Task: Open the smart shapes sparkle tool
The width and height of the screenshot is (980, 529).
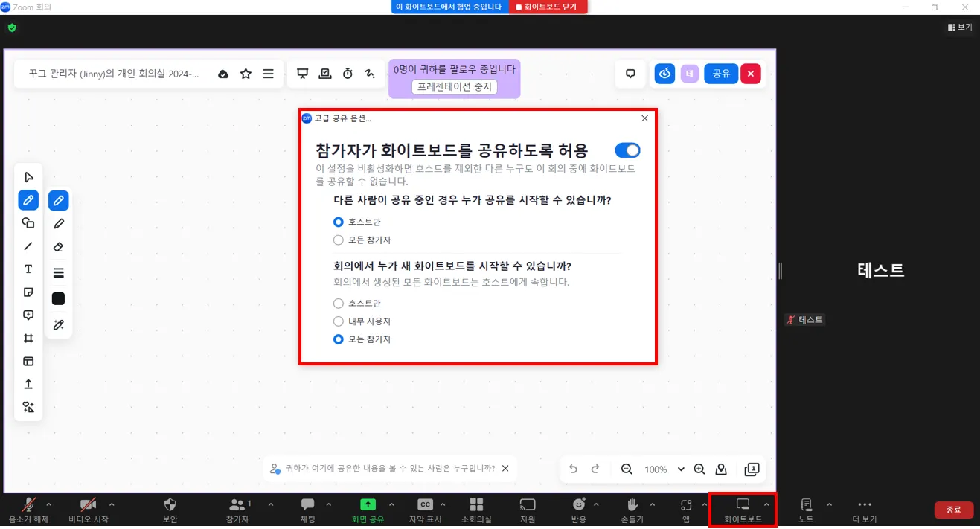Action: 28,408
